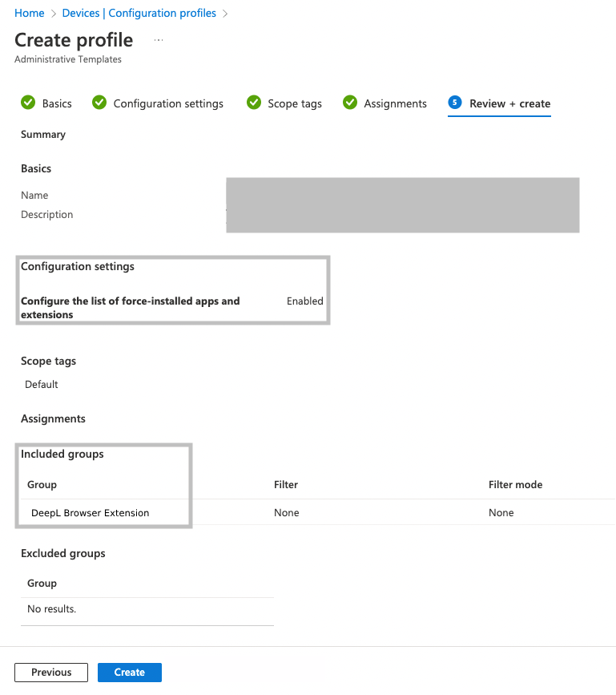
Task: Open the Scope tags step
Action: coord(295,103)
